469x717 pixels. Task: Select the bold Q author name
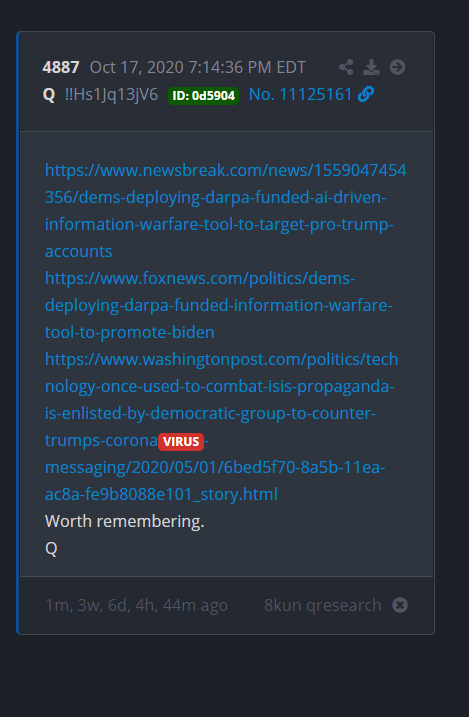(x=49, y=95)
